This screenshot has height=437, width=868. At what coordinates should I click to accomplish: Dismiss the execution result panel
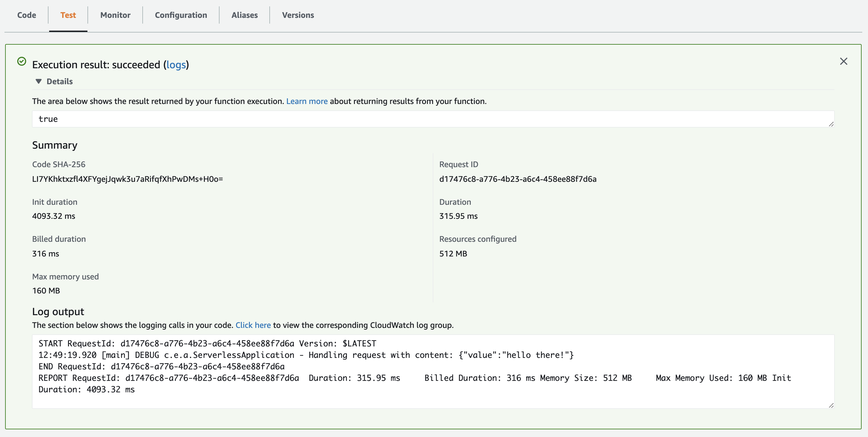(843, 61)
